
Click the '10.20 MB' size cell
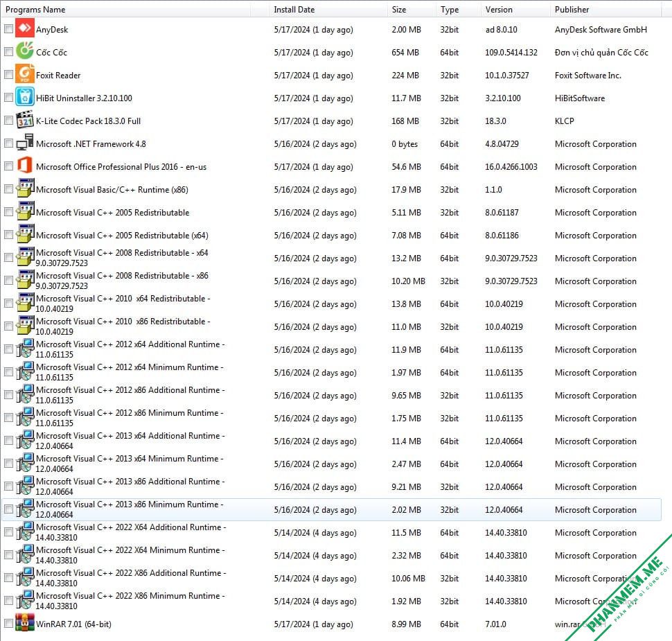tap(408, 281)
